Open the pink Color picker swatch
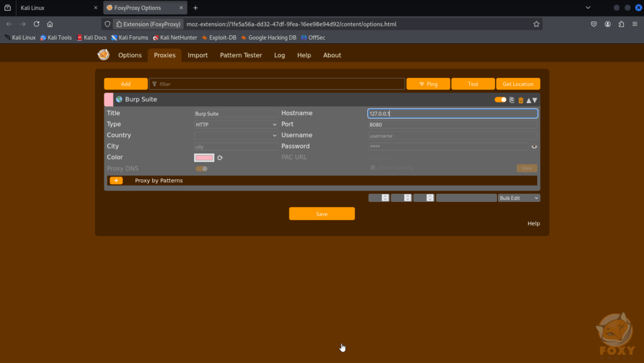The width and height of the screenshot is (644, 363). 204,158
